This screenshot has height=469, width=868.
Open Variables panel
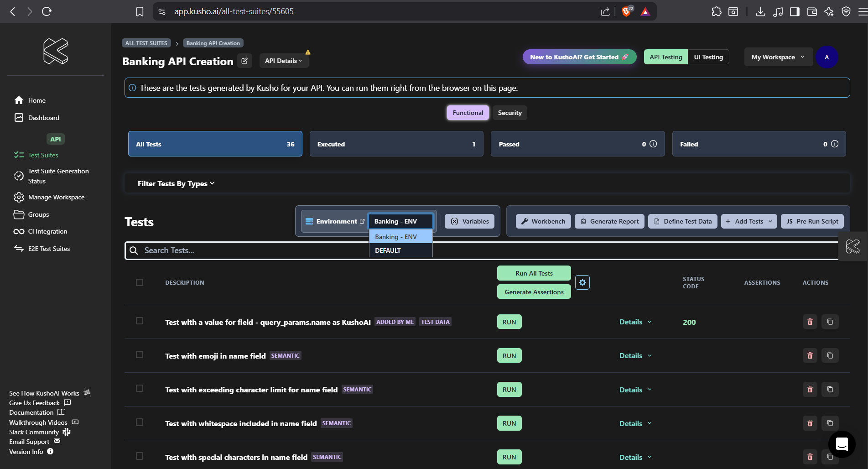coord(470,221)
